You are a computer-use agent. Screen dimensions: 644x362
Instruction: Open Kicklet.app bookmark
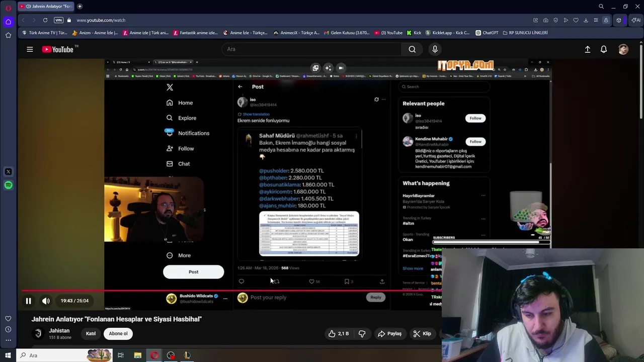pos(447,33)
